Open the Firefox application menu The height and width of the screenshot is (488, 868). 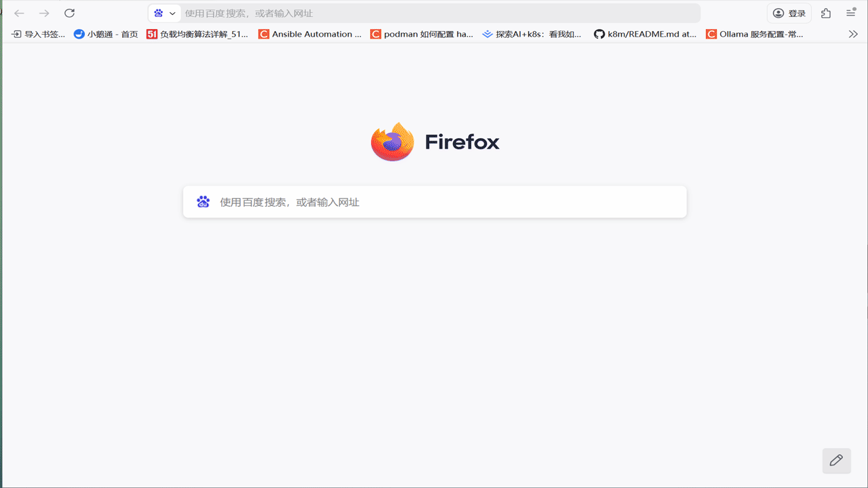point(851,13)
